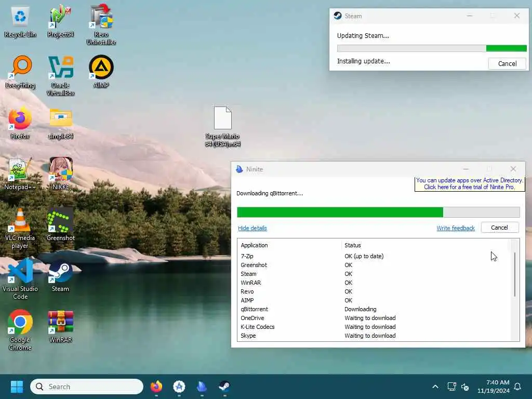
Task: Select the WinRAR row in Ninite list
Action: (x=373, y=283)
